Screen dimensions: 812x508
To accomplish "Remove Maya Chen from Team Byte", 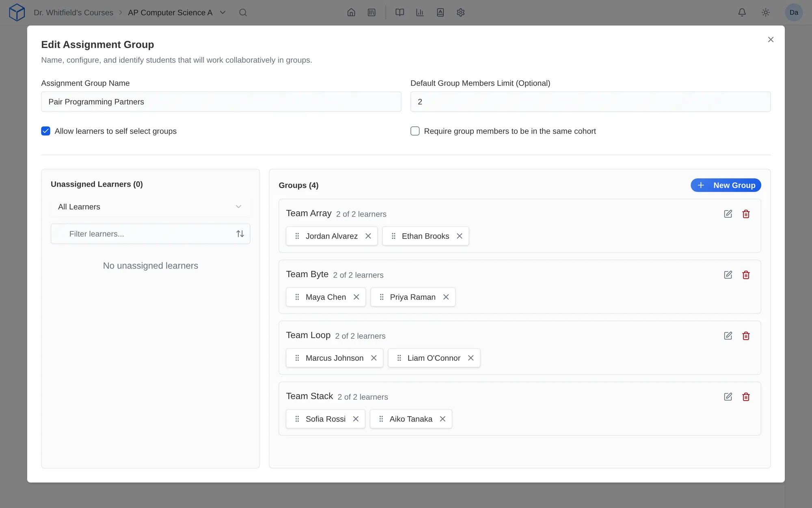I will point(356,297).
